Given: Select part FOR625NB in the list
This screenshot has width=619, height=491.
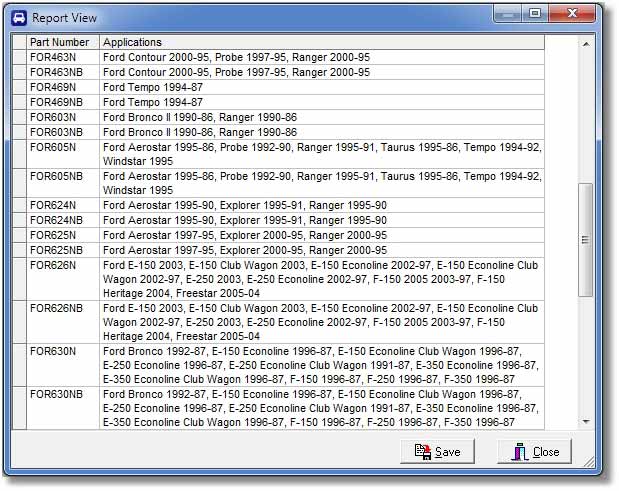Looking at the screenshot, I should pos(62,250).
